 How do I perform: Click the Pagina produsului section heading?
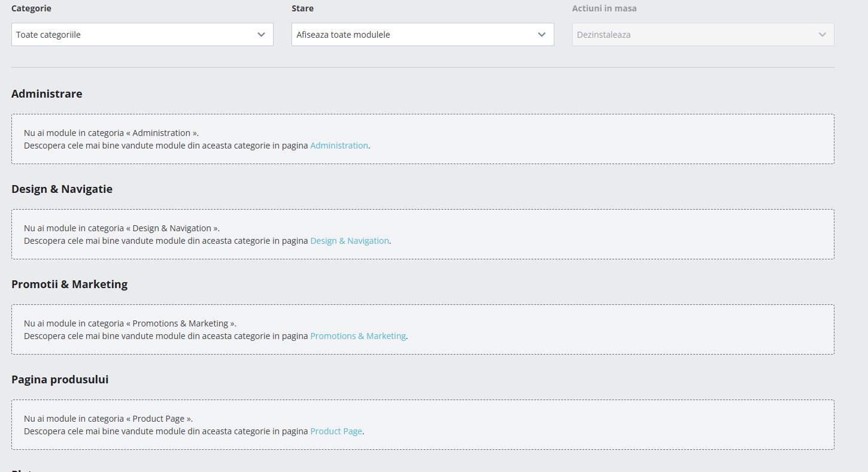[60, 380]
